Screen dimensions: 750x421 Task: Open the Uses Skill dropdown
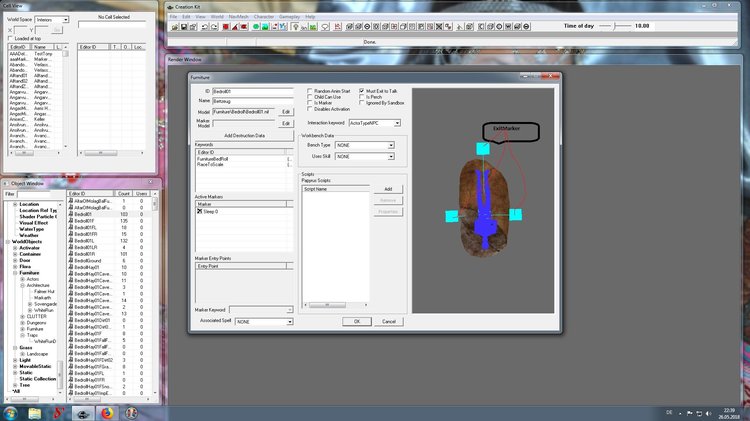point(391,156)
